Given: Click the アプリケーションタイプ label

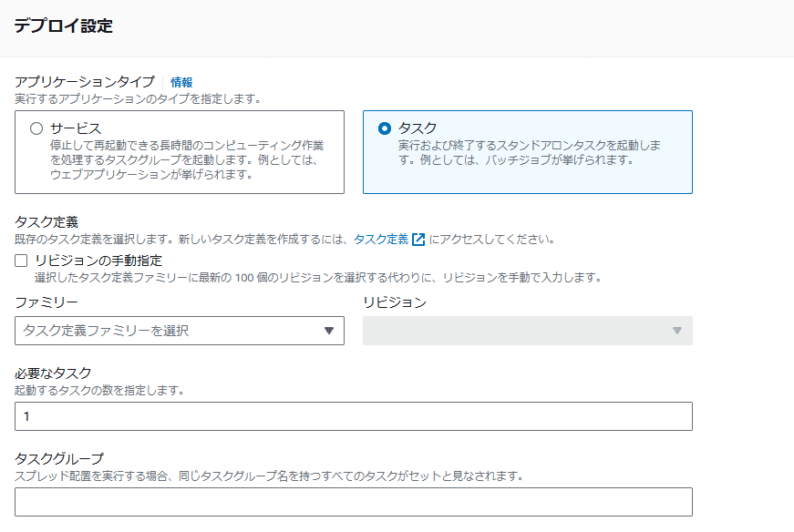Looking at the screenshot, I should click(85, 82).
